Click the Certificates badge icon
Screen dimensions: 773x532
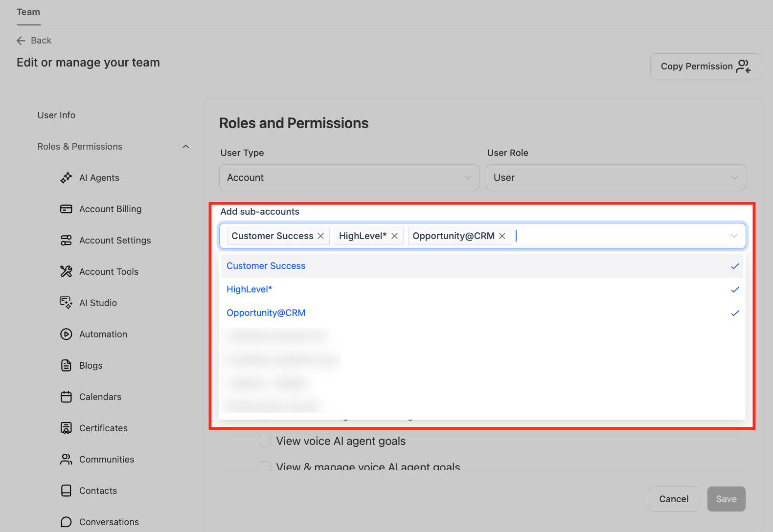click(x=66, y=428)
